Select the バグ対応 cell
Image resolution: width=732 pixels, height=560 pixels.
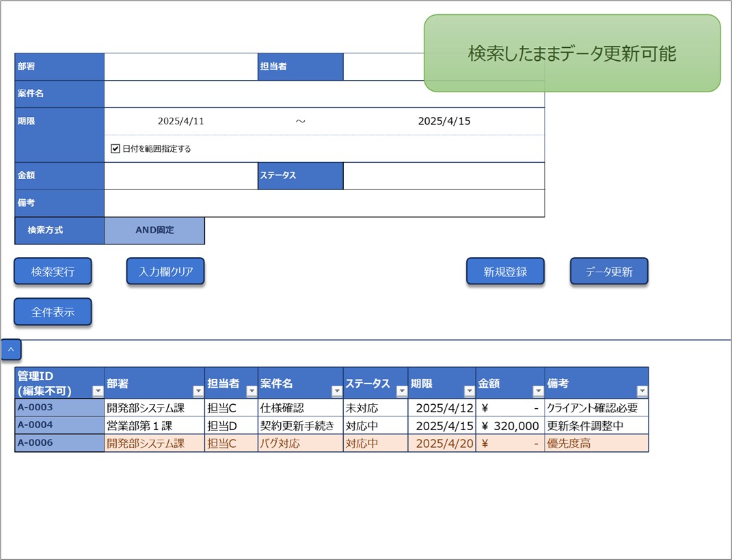301,443
